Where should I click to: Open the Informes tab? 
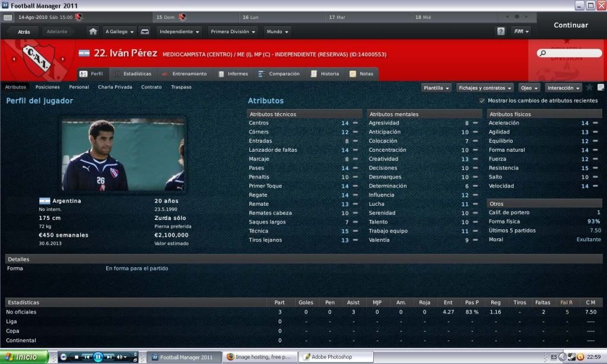point(233,74)
